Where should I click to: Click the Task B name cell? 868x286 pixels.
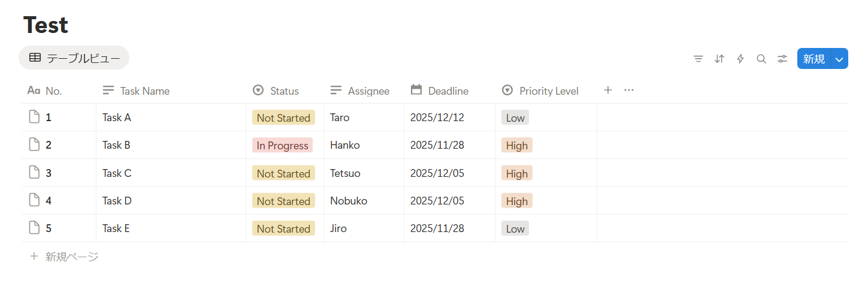pos(171,145)
